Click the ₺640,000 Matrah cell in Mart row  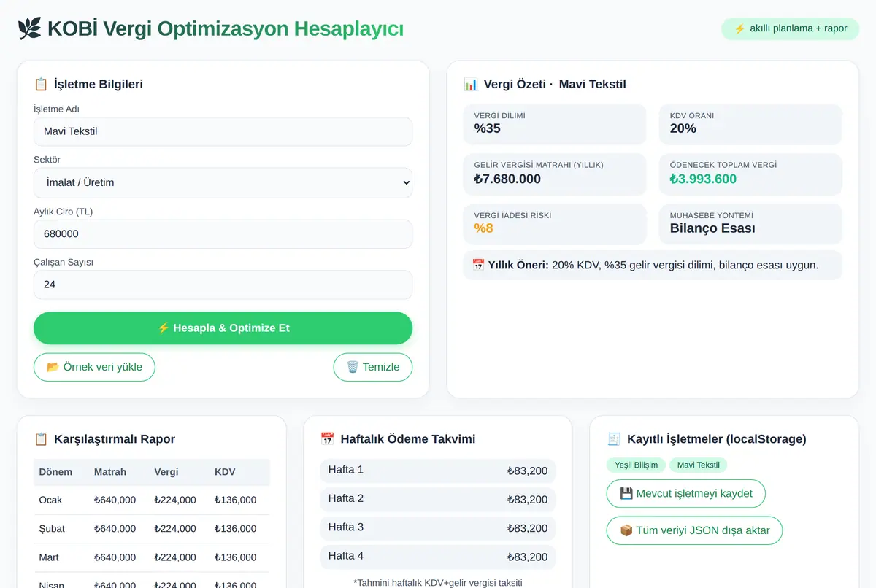pos(115,557)
